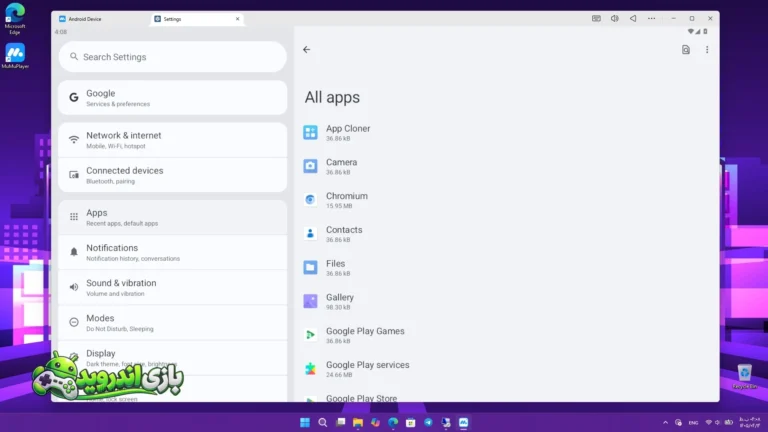
Task: Open Google services & preferences
Action: click(172, 97)
